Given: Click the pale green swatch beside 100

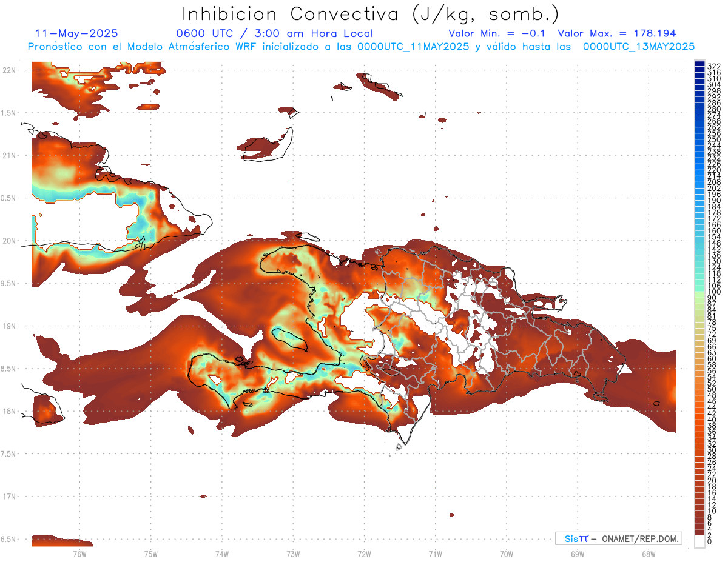Looking at the screenshot, I should (699, 293).
